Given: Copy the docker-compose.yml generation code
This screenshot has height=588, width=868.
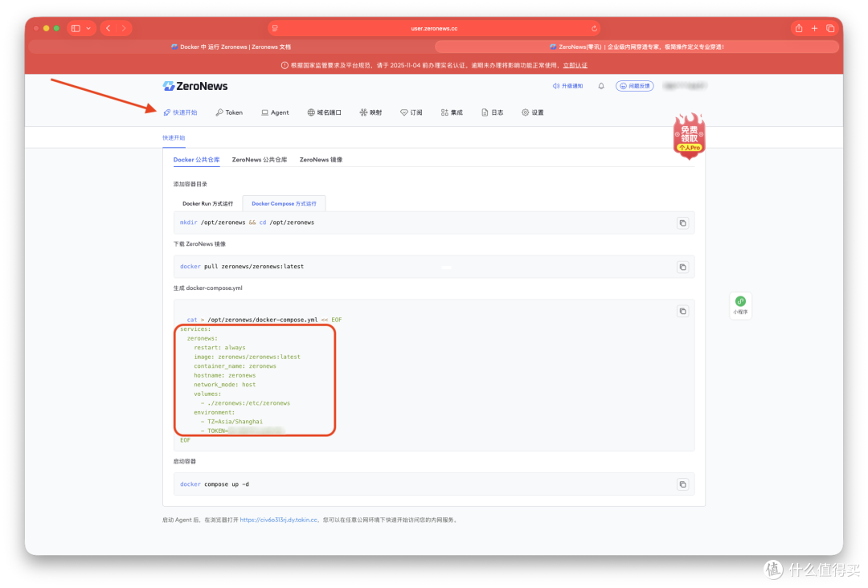Looking at the screenshot, I should point(683,312).
